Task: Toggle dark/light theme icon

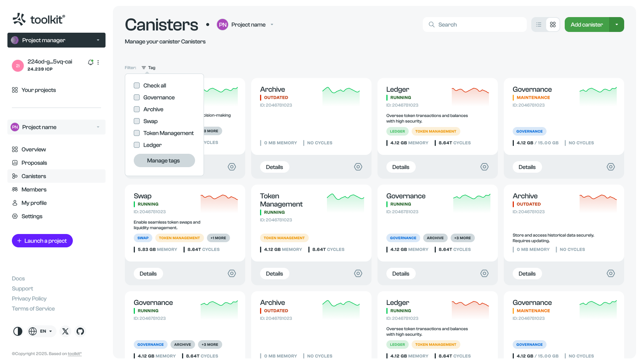Action: [x=18, y=331]
